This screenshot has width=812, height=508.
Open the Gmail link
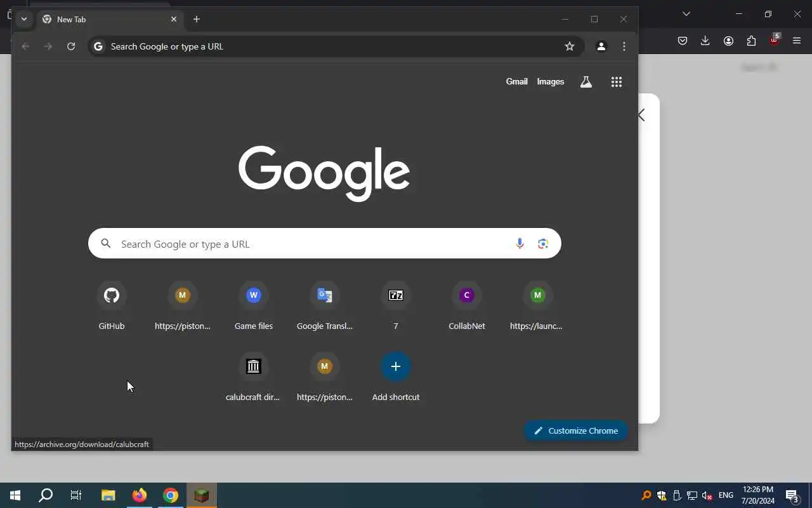pyautogui.click(x=516, y=82)
